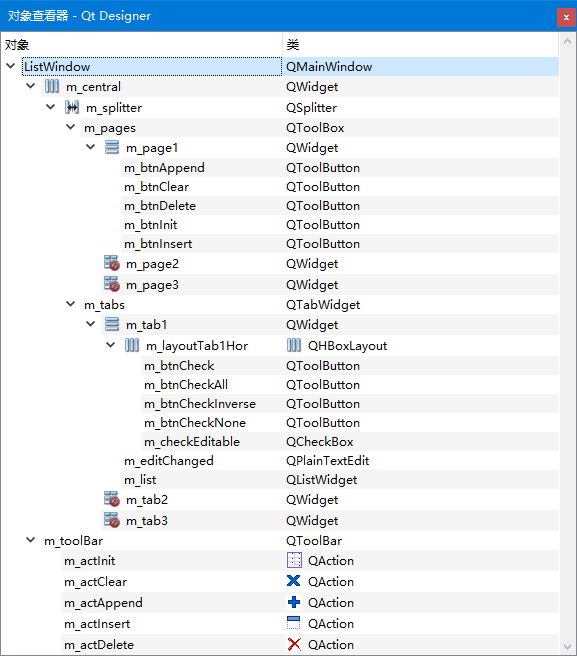Collapse the m_pages QToolBox node
This screenshot has height=656, width=577.
coord(71,127)
